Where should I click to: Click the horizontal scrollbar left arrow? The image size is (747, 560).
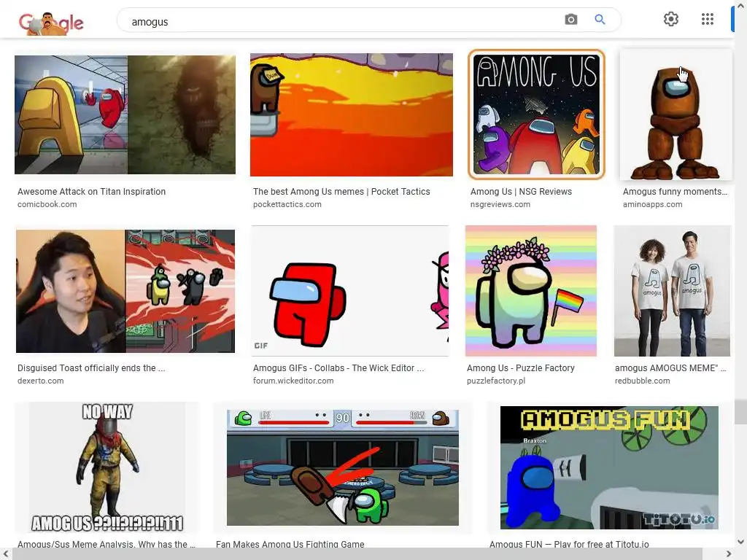pos(5,554)
